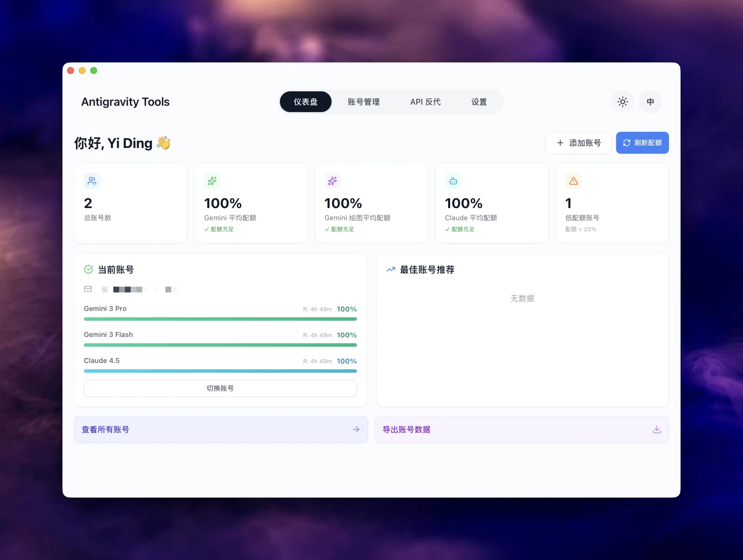743x560 pixels.
Task: Click the Gemini drawing quota sparkle icon
Action: coord(332,181)
